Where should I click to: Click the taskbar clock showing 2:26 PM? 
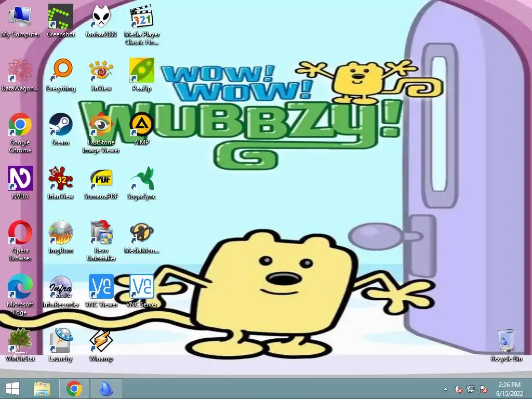tap(510, 389)
